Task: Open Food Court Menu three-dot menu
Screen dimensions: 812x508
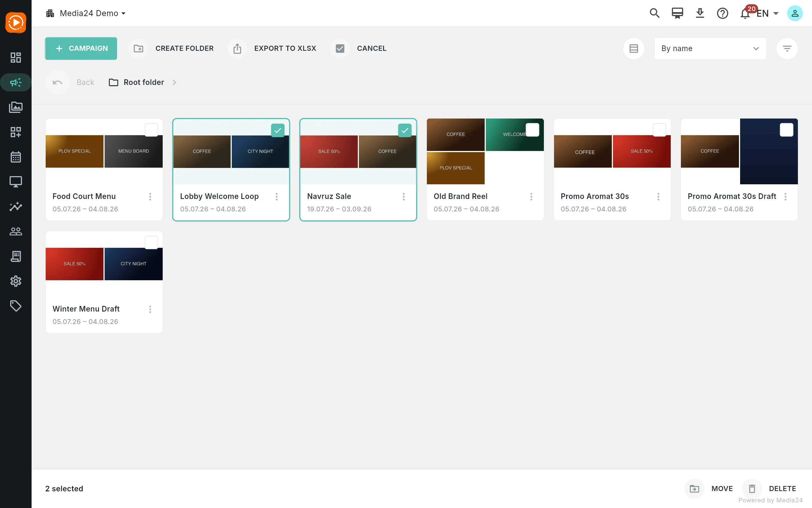Action: pos(150,196)
